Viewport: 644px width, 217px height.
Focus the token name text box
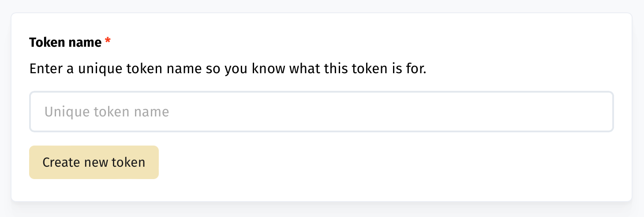[x=321, y=112]
